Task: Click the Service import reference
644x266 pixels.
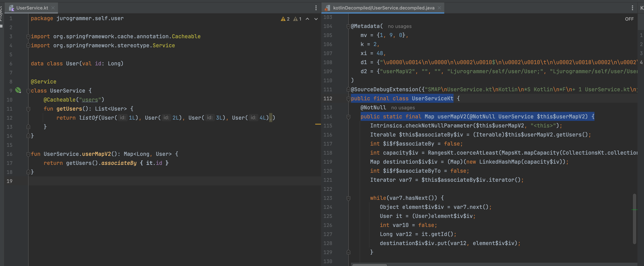Action: click(164, 45)
